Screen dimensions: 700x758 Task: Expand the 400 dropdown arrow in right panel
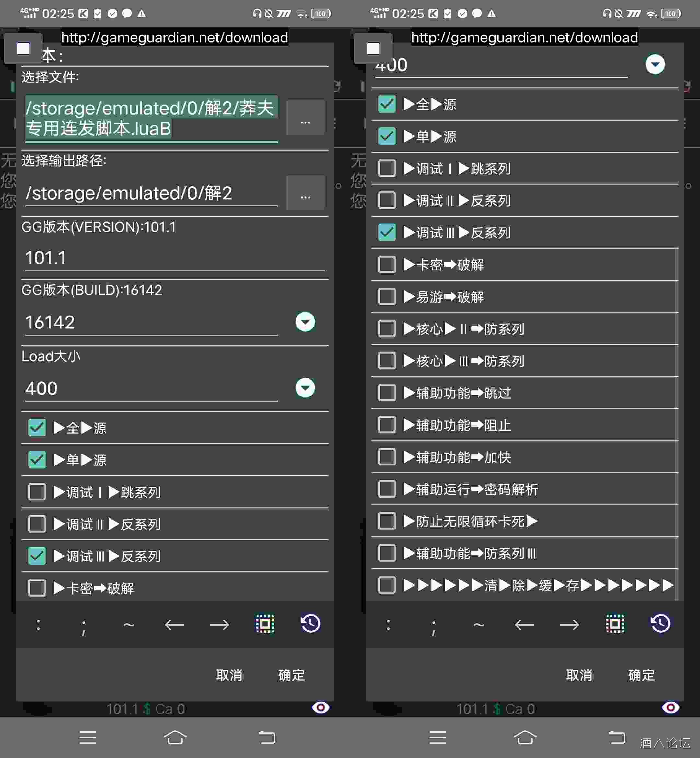(655, 64)
